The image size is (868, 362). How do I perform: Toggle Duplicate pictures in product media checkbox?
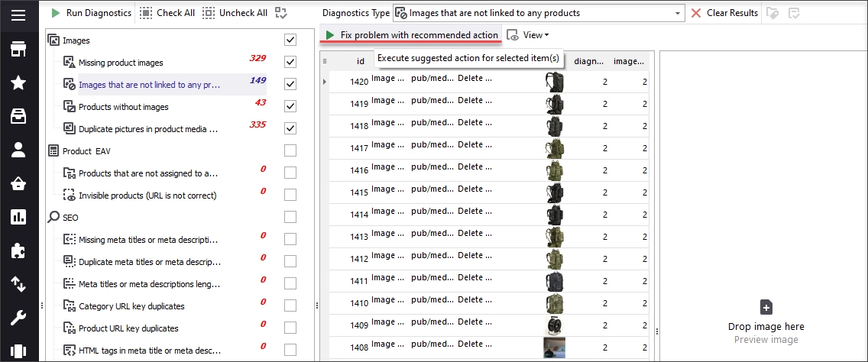290,128
